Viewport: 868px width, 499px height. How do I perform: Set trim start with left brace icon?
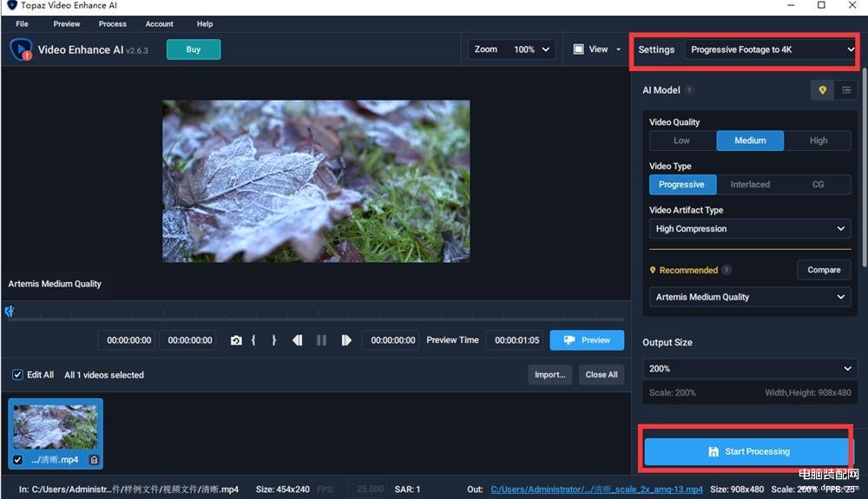click(253, 340)
